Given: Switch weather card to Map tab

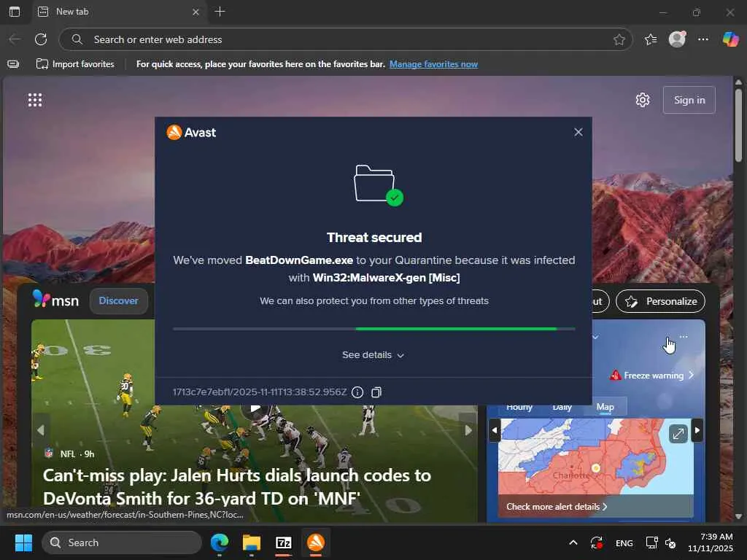Looking at the screenshot, I should coord(605,407).
